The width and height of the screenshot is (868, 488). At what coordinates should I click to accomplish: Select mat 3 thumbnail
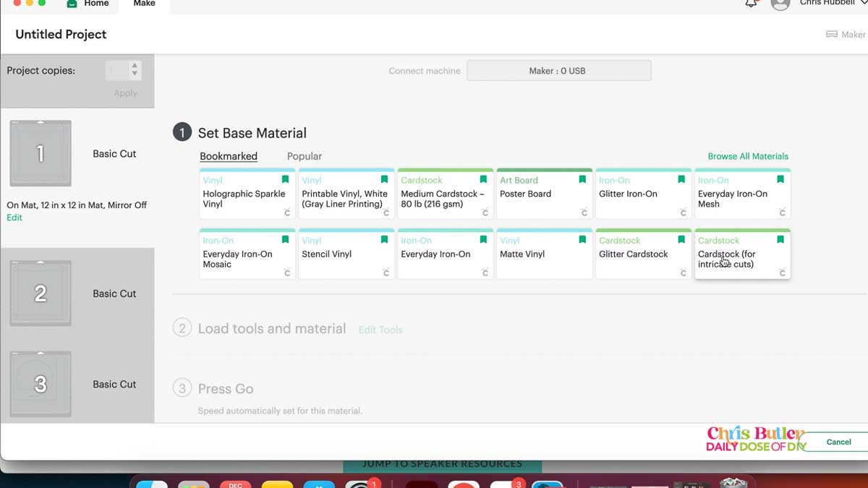[x=41, y=384]
